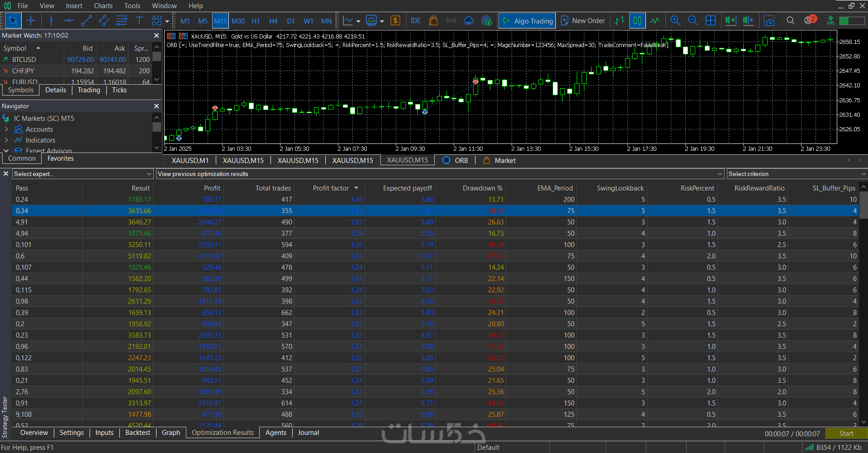Image resolution: width=868 pixels, height=453 pixels.
Task: Toggle chart auto scroll
Action: click(x=730, y=21)
